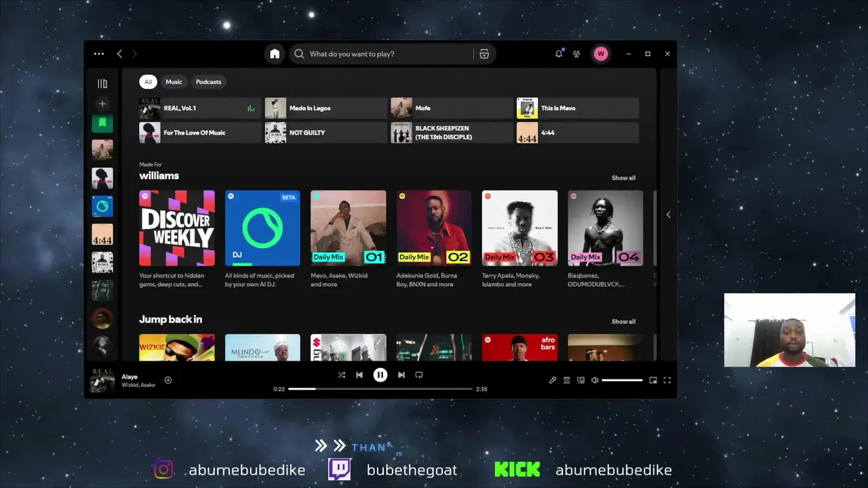Open Mofe shortcut tile

pyautogui.click(x=452, y=108)
